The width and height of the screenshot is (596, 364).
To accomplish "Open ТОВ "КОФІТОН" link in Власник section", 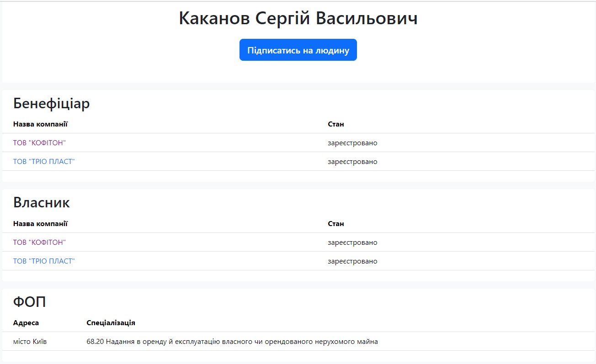I will pos(39,243).
